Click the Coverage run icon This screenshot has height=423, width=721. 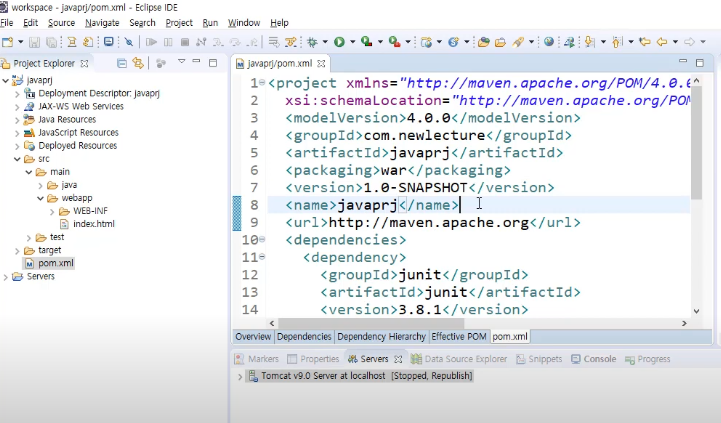tap(366, 42)
